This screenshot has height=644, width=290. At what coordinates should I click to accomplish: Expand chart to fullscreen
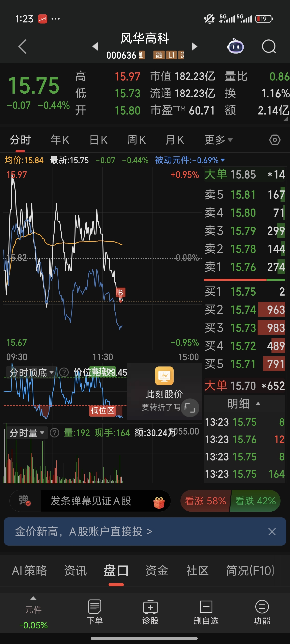coord(190,408)
